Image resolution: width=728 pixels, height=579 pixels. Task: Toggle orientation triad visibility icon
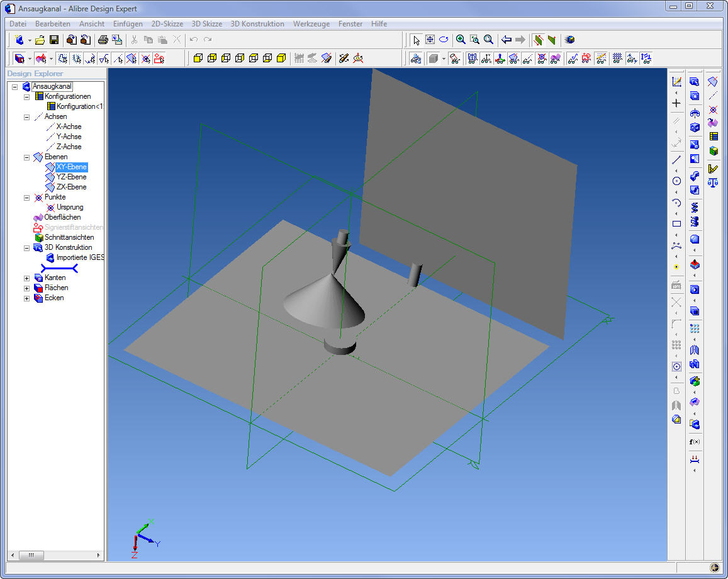[x=500, y=59]
